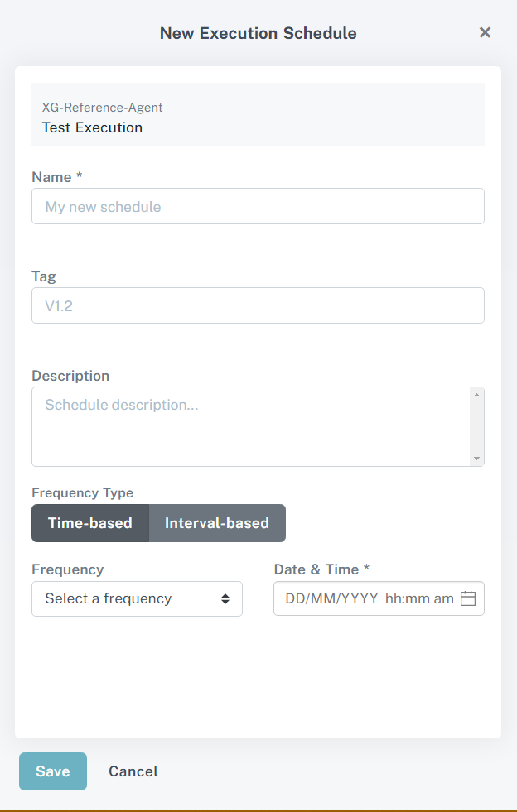Click the Name required field label
517x812 pixels.
tap(56, 176)
